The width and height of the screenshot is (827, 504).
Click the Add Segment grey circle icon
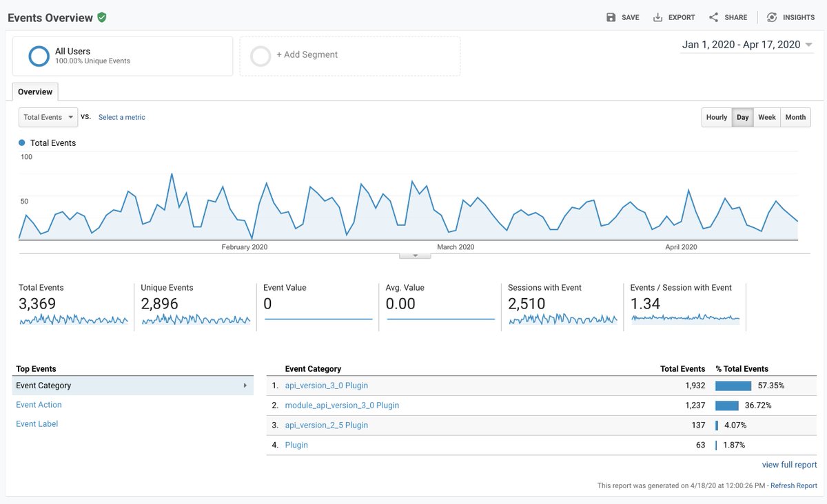(x=261, y=56)
